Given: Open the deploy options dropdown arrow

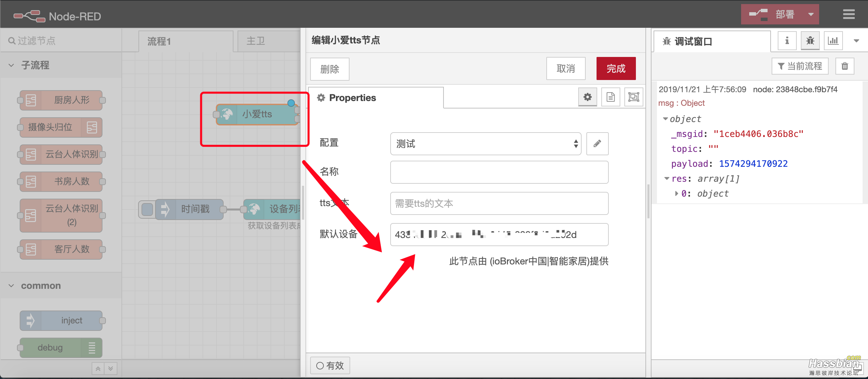Looking at the screenshot, I should click(x=811, y=15).
